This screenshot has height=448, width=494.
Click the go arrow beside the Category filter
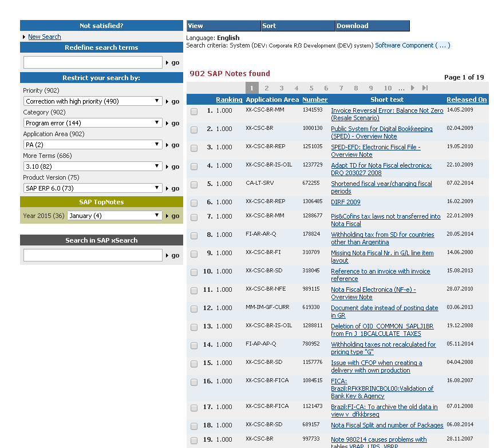(x=173, y=122)
